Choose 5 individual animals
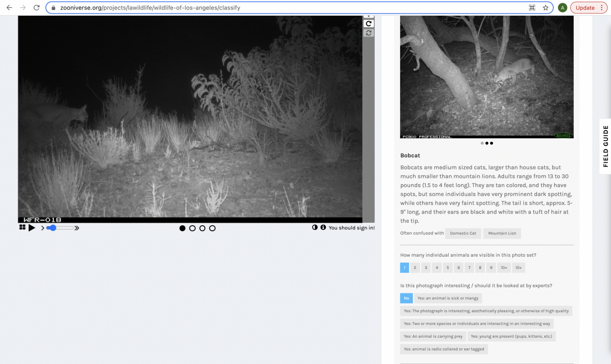Screen dimensions: 611x364 [448, 268]
